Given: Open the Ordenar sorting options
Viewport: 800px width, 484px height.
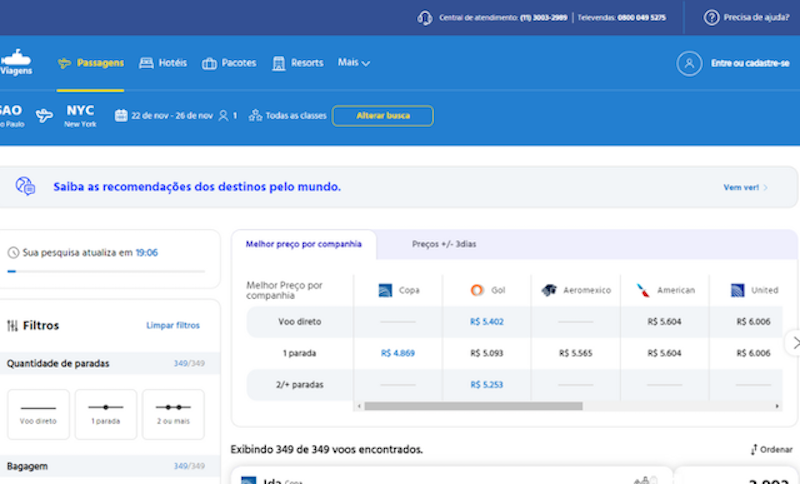Looking at the screenshot, I should [x=771, y=449].
